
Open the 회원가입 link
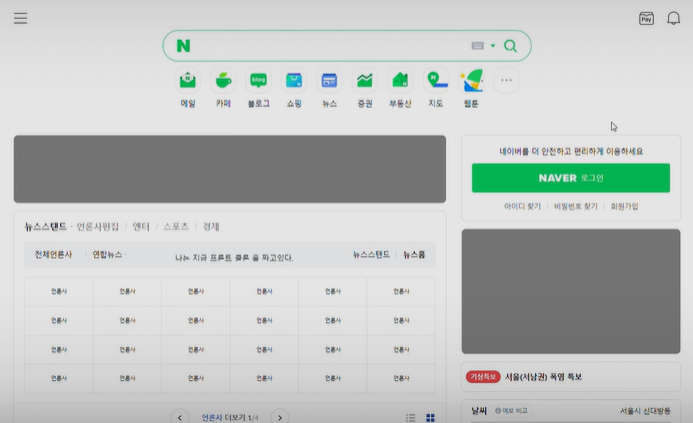click(x=624, y=206)
